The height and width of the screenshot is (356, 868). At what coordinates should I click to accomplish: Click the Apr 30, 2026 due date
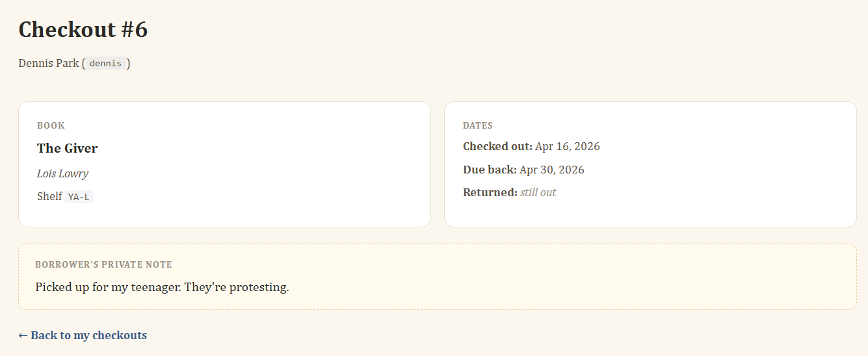[x=551, y=170]
